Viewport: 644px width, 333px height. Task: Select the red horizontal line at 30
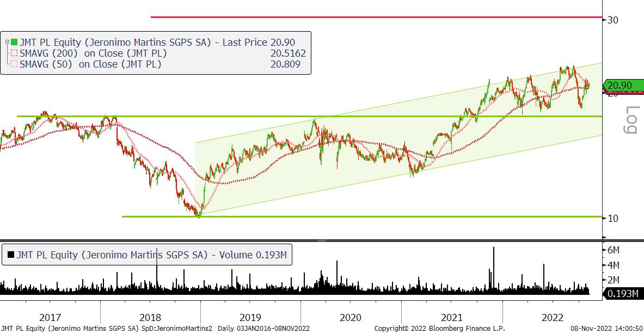376,17
